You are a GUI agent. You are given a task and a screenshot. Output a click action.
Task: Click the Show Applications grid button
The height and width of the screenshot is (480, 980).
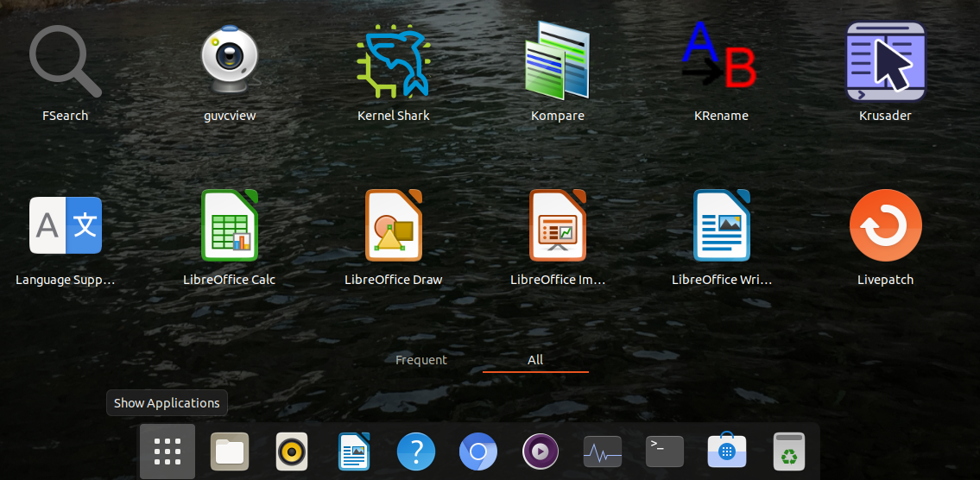[x=168, y=452]
